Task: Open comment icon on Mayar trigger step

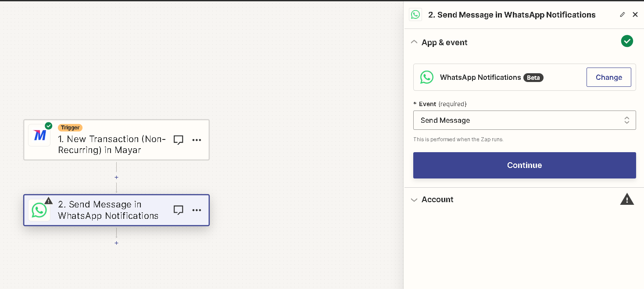Action: tap(178, 140)
